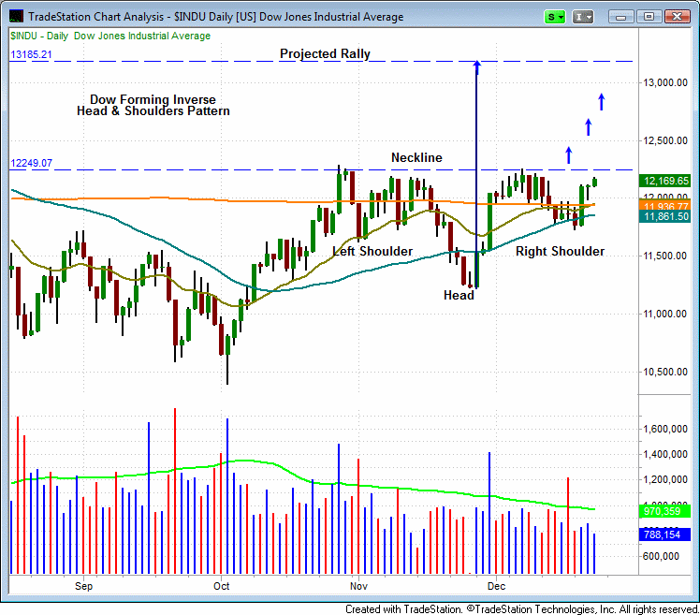Minimize the Chart Analysis window

pos(620,17)
